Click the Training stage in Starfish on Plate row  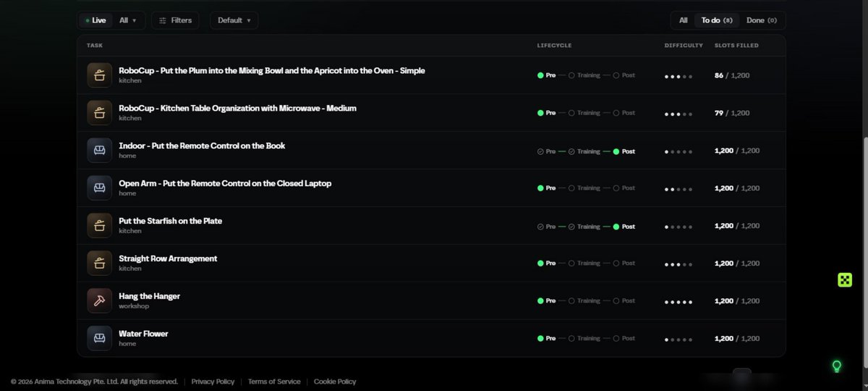(x=584, y=227)
